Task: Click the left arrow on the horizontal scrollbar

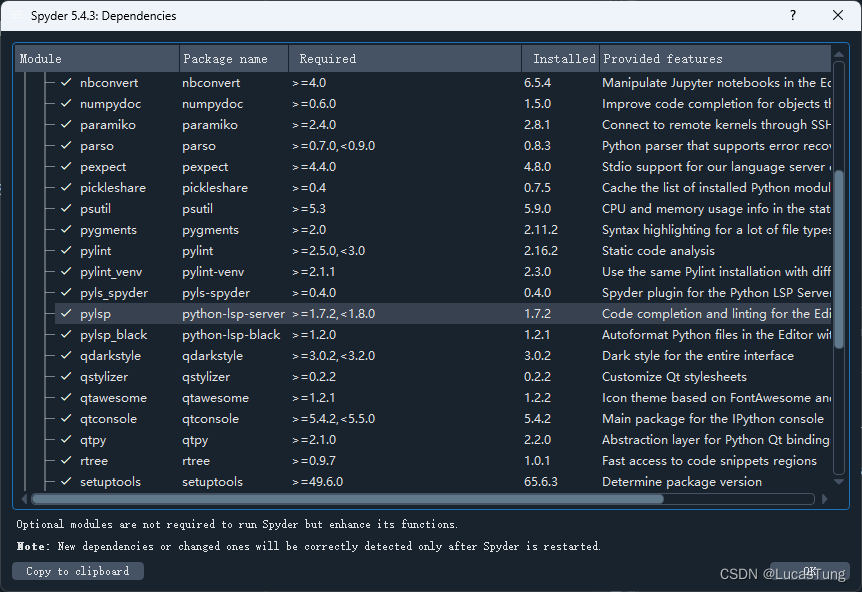Action: tap(22, 499)
